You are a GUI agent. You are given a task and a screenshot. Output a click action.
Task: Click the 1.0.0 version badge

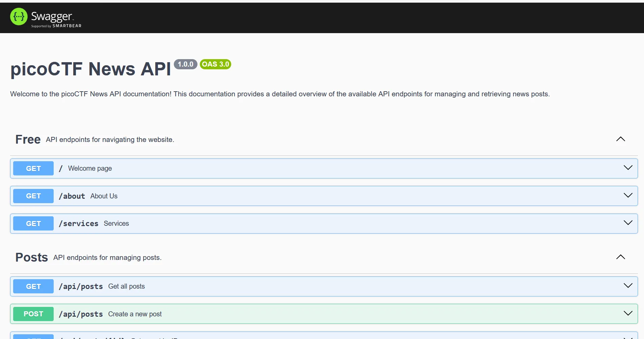185,64
